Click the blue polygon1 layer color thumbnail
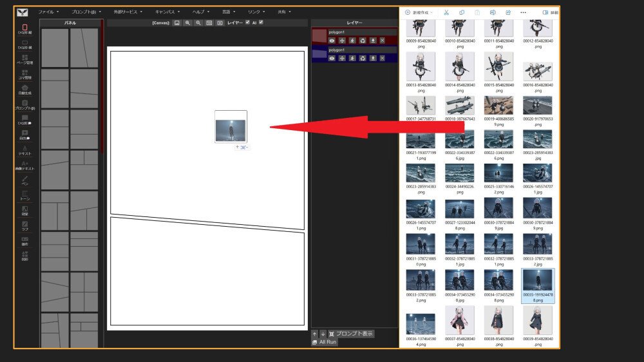644x362 pixels. (x=319, y=54)
